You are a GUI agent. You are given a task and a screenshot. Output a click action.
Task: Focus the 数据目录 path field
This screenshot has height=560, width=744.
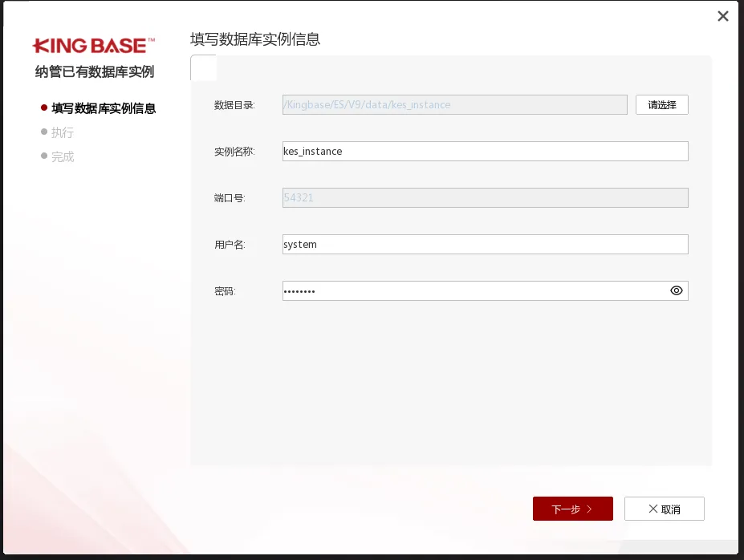(x=454, y=105)
